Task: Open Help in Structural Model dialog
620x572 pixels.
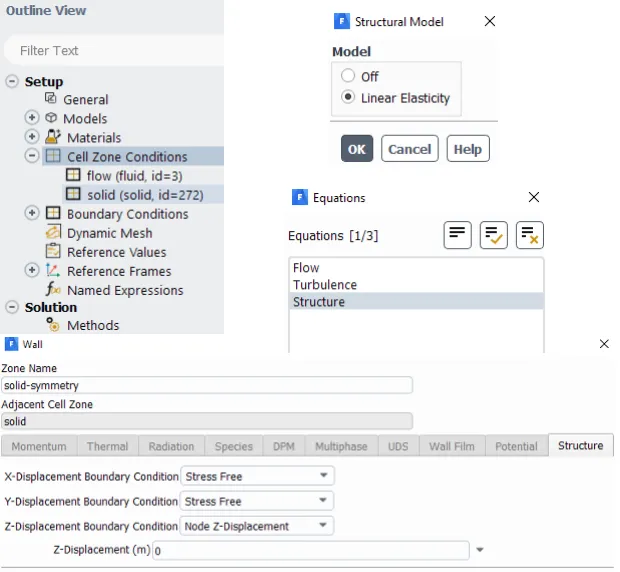Action: coord(468,149)
